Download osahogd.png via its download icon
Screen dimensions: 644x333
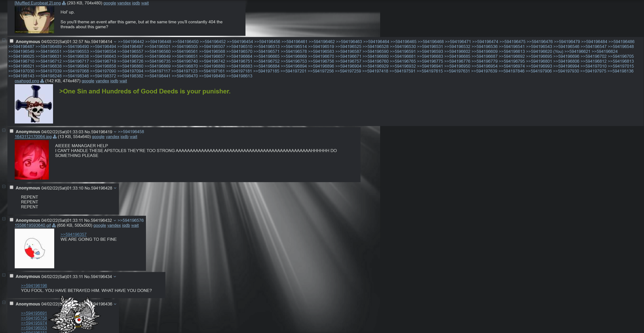[42, 81]
